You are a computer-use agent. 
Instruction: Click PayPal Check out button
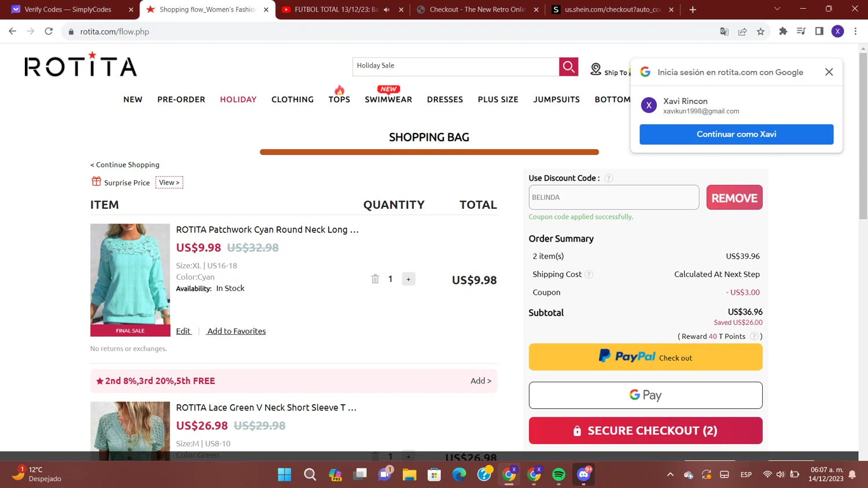tap(645, 357)
